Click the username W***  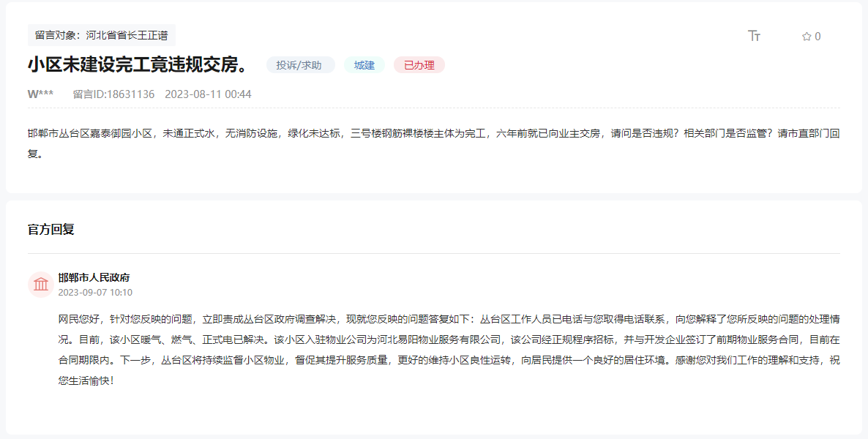point(40,94)
